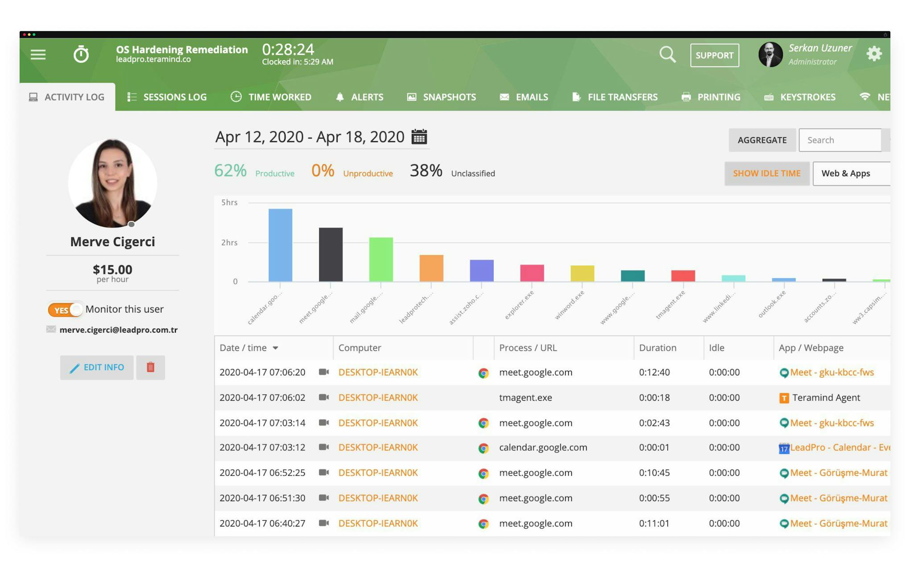Click Teramind Agent orange T icon
This screenshot has height=588, width=910.
784,398
